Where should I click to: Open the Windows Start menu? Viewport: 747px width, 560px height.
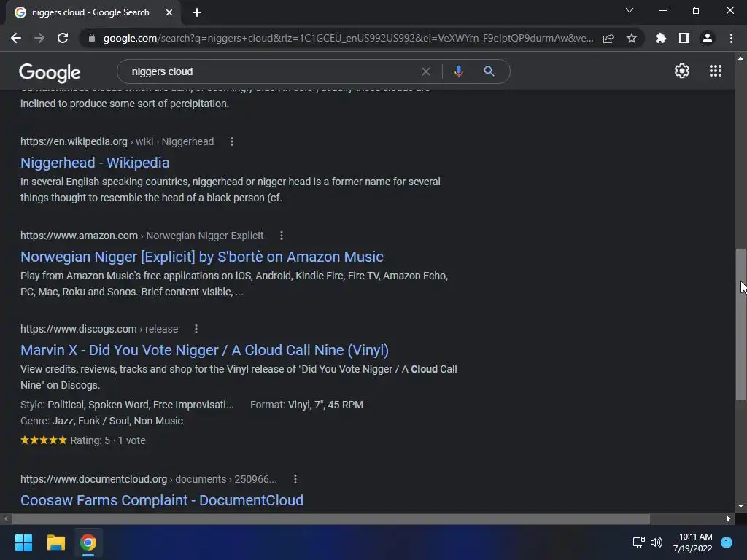point(23,542)
